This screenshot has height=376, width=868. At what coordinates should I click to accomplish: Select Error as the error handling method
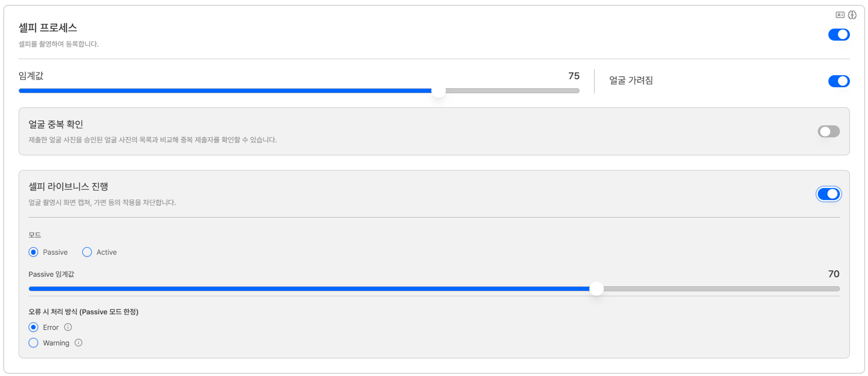[x=34, y=327]
